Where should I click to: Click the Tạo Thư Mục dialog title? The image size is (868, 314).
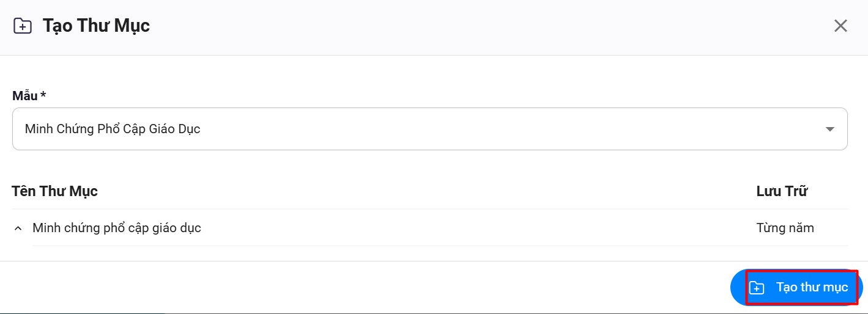96,26
